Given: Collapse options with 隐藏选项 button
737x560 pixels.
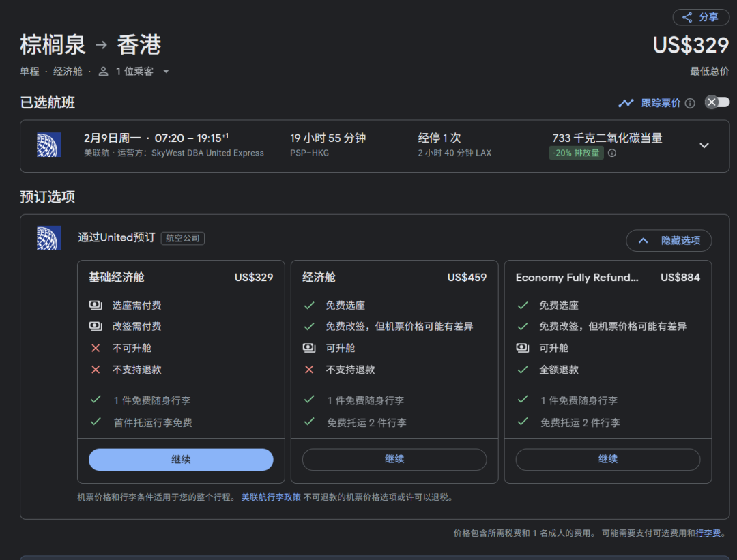Looking at the screenshot, I should pos(669,240).
